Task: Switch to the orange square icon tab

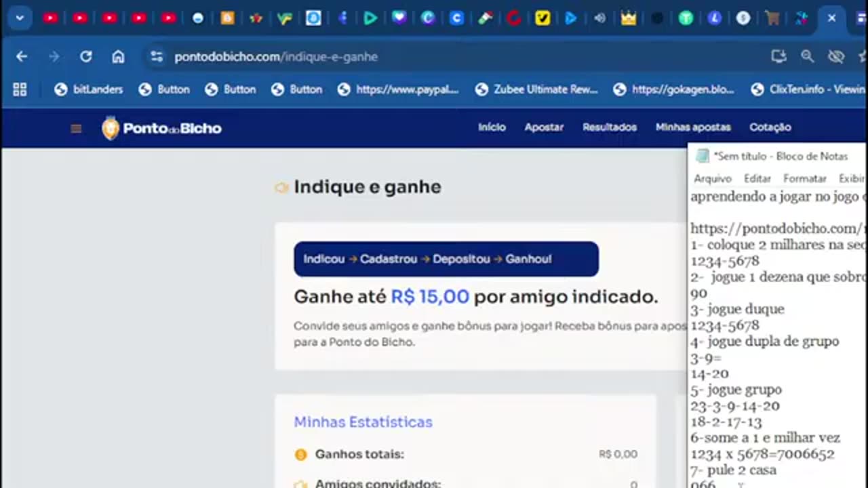Action: coord(227,18)
